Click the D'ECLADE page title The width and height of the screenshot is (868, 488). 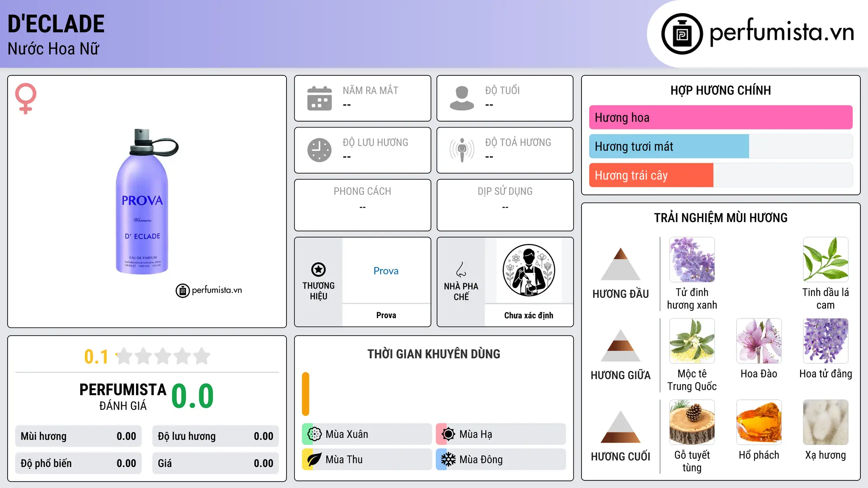[56, 24]
